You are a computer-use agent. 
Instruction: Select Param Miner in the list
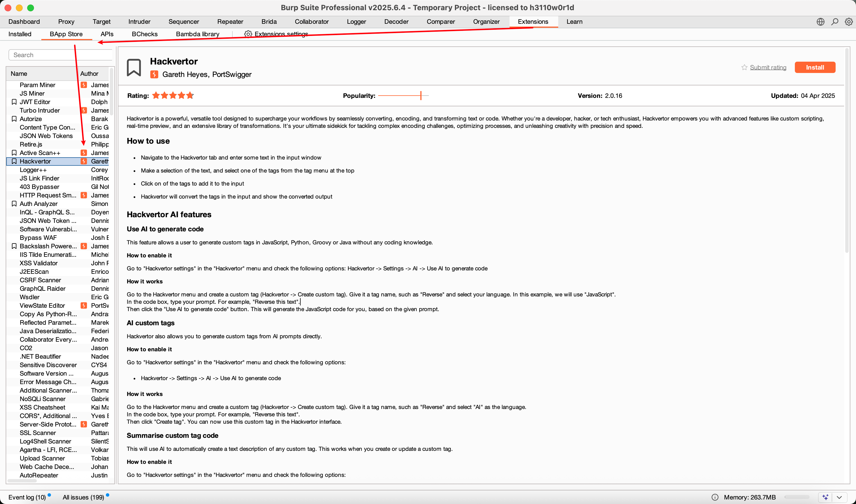point(58,85)
